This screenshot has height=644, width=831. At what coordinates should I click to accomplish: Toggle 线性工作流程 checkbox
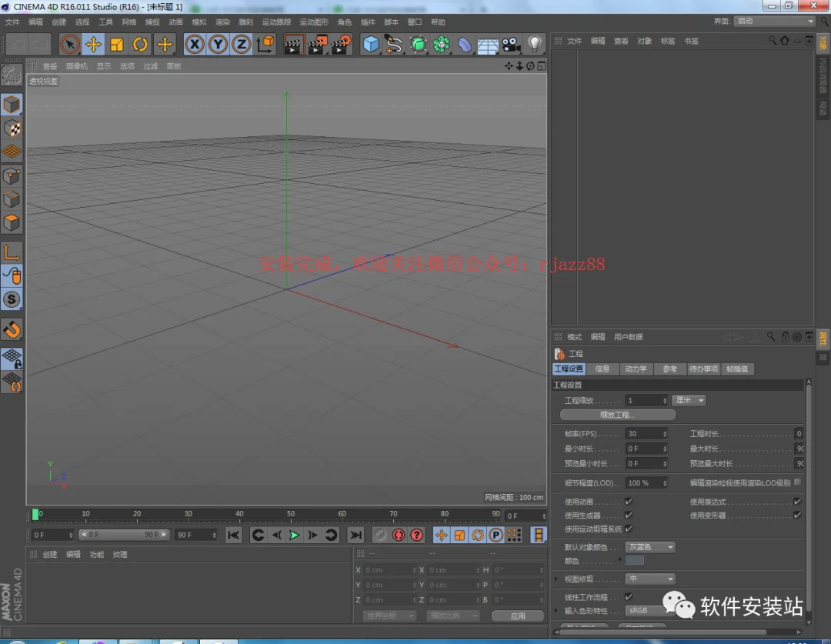[x=629, y=597]
